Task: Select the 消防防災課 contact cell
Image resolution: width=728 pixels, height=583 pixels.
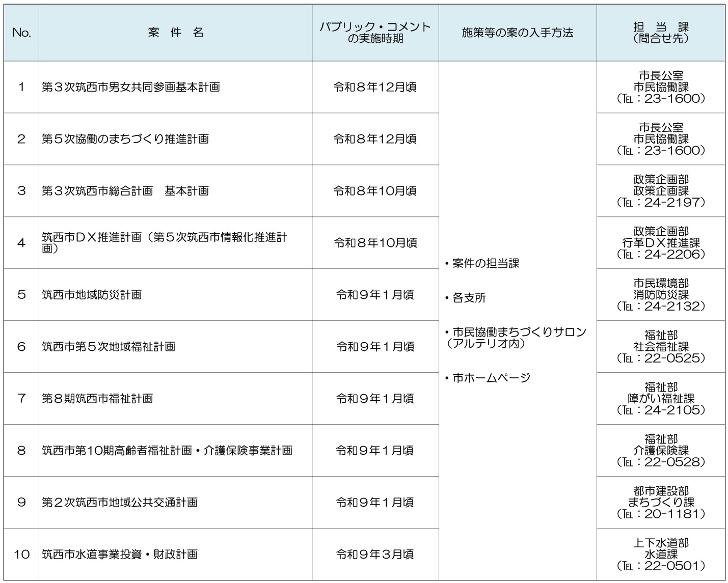Action: tap(661, 295)
